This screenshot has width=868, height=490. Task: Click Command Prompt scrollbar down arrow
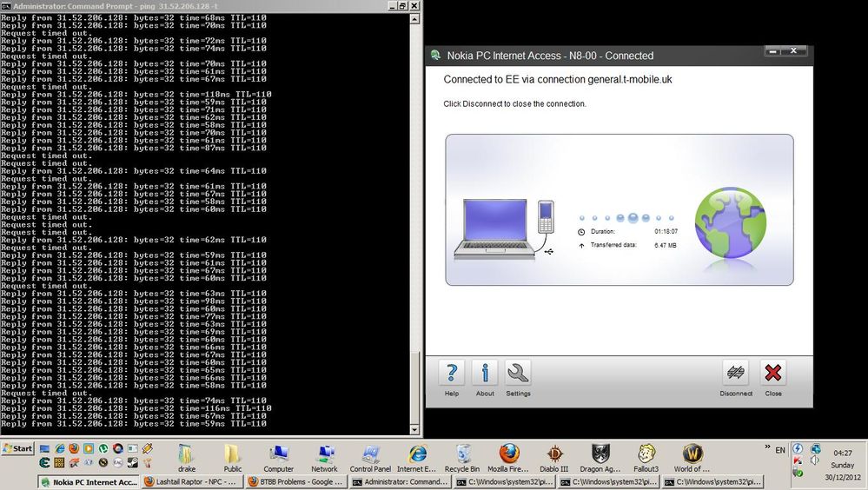point(414,430)
